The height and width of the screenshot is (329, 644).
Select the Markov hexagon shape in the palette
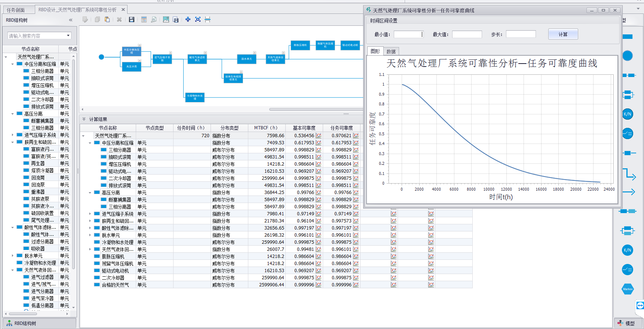pyautogui.click(x=628, y=289)
